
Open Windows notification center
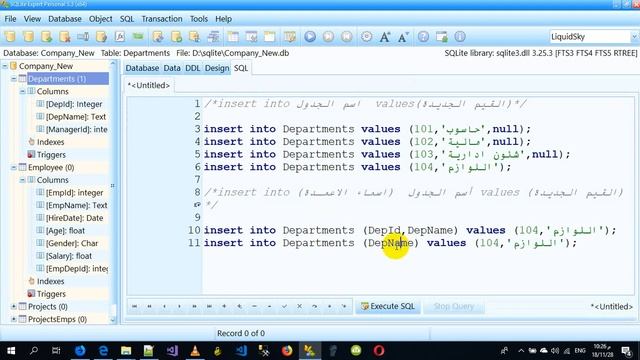point(627,351)
